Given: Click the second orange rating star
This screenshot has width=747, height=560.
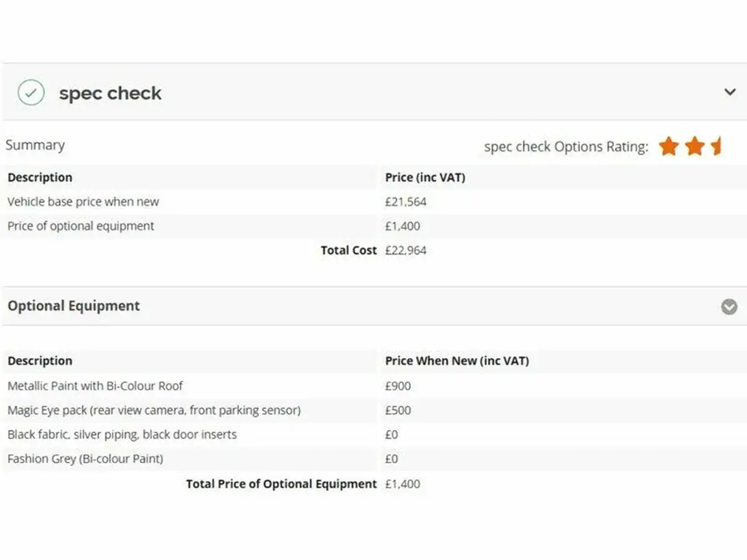Looking at the screenshot, I should (x=695, y=146).
